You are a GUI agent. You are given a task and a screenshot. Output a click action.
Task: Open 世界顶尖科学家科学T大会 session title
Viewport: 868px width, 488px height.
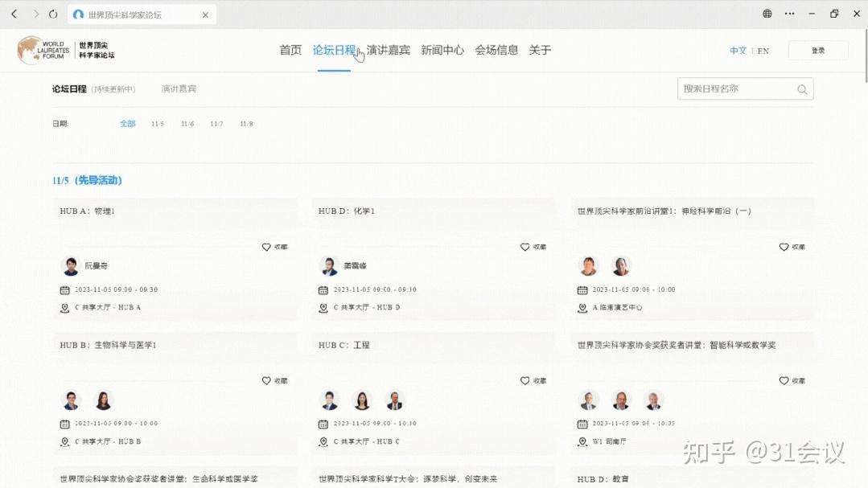(407, 479)
